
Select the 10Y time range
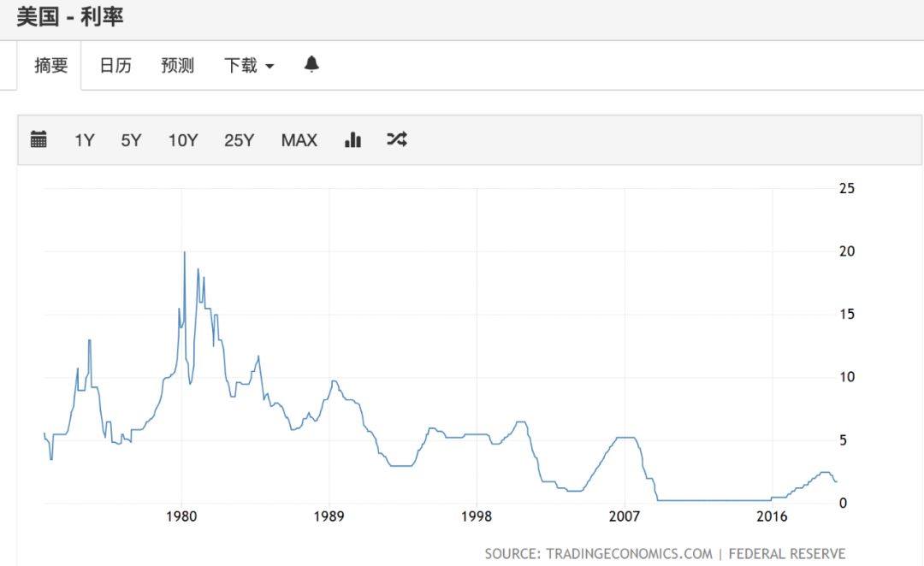183,140
